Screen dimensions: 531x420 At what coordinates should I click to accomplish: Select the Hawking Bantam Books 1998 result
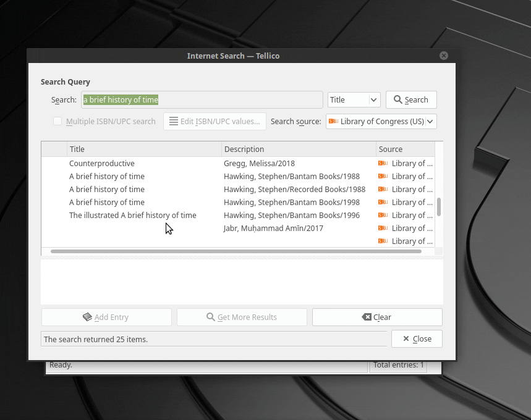(238, 203)
